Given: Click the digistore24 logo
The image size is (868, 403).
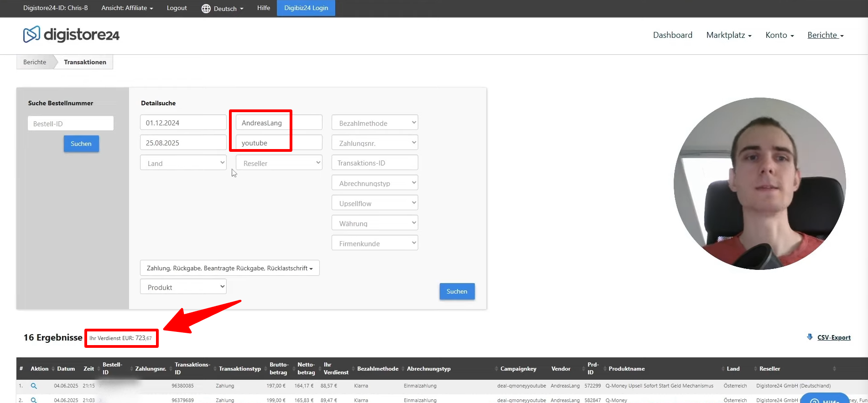Looking at the screenshot, I should tap(71, 35).
